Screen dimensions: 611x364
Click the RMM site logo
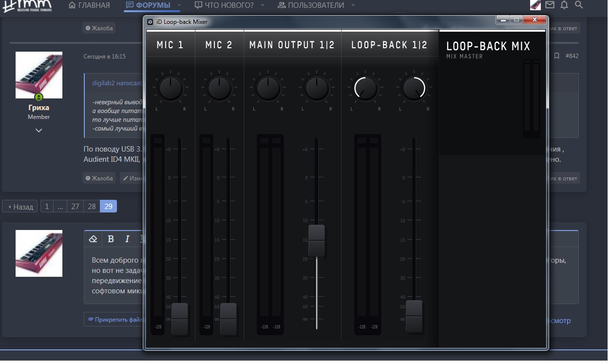pos(27,6)
